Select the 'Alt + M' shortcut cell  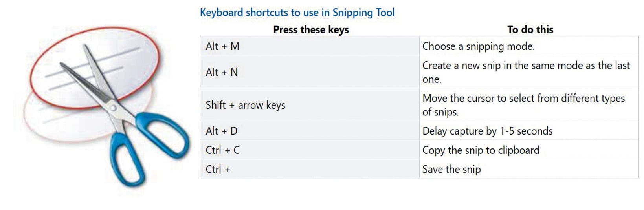[x=222, y=46]
